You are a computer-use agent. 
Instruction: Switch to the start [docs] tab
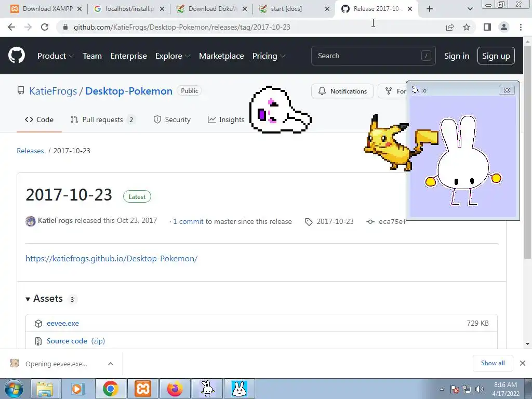pos(294,9)
